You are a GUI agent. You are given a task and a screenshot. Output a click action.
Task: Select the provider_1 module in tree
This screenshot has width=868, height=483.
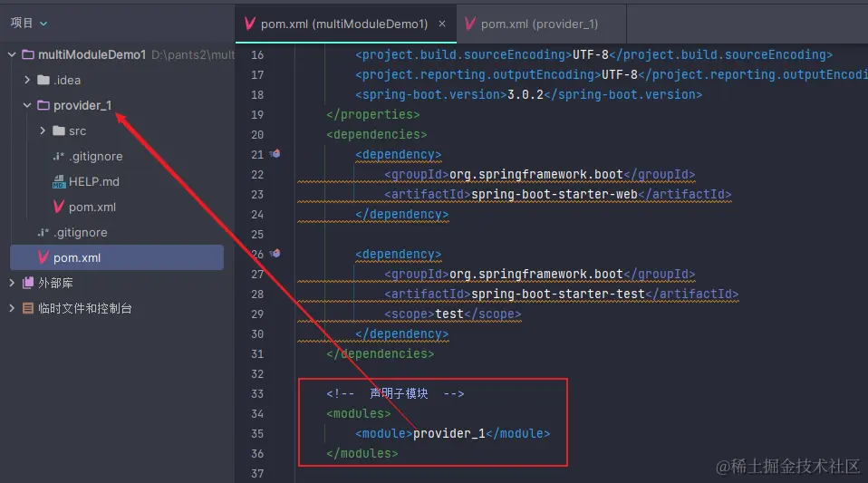[x=82, y=105]
